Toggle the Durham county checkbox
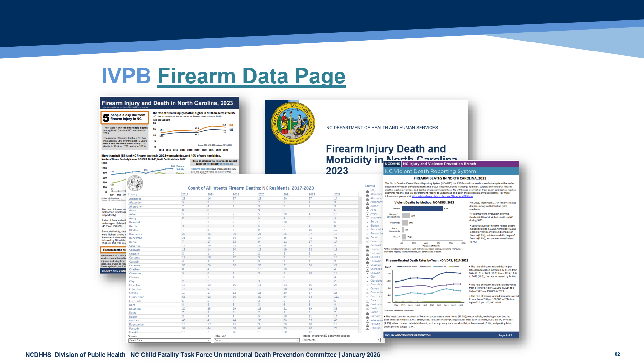644x362 pixels. (x=367, y=316)
